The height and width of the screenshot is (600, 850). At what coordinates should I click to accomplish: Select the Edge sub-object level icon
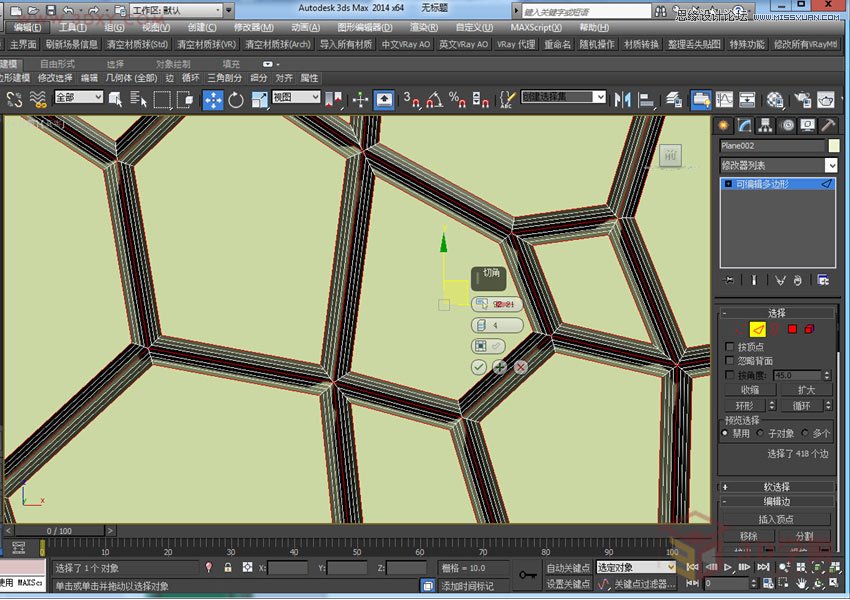click(x=757, y=329)
